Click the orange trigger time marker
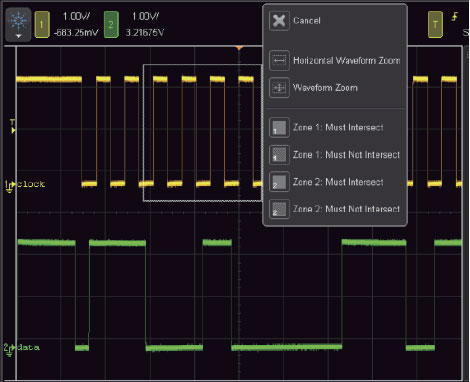Image resolution: width=470 pixels, height=382 pixels. pyautogui.click(x=239, y=48)
